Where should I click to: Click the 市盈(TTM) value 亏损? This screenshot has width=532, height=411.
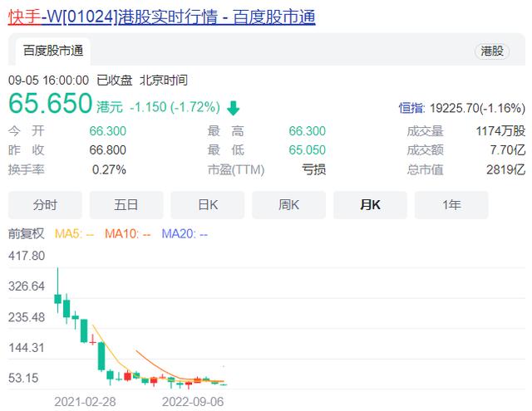[x=314, y=169]
